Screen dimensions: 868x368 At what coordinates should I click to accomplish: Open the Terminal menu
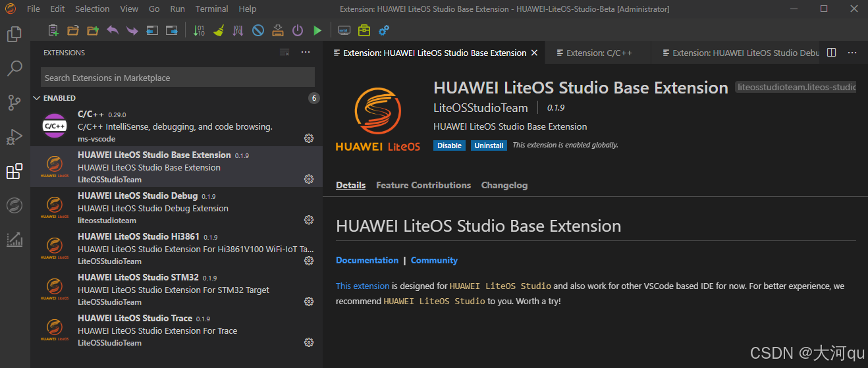212,9
